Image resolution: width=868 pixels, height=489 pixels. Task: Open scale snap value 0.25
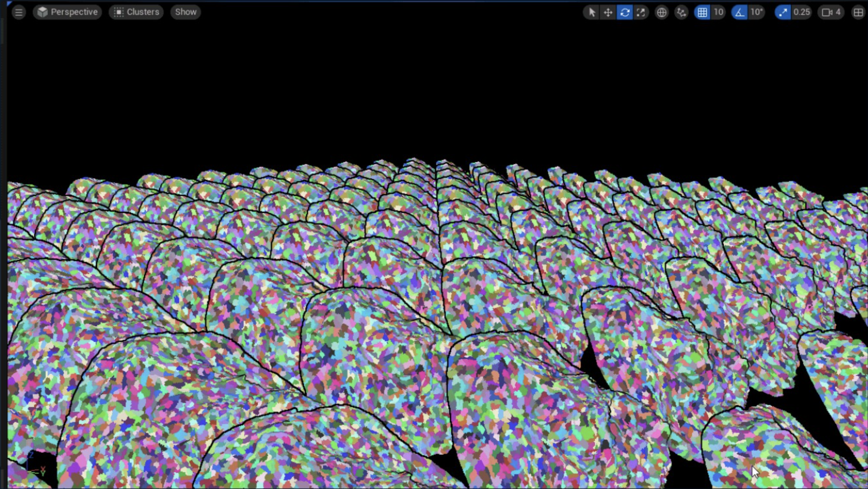coord(802,12)
